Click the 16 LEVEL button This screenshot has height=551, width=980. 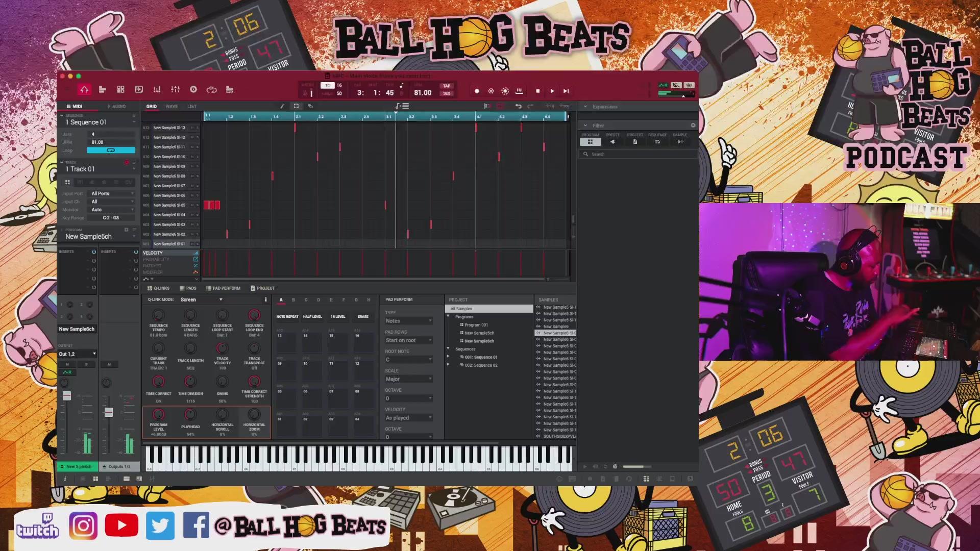pos(338,317)
